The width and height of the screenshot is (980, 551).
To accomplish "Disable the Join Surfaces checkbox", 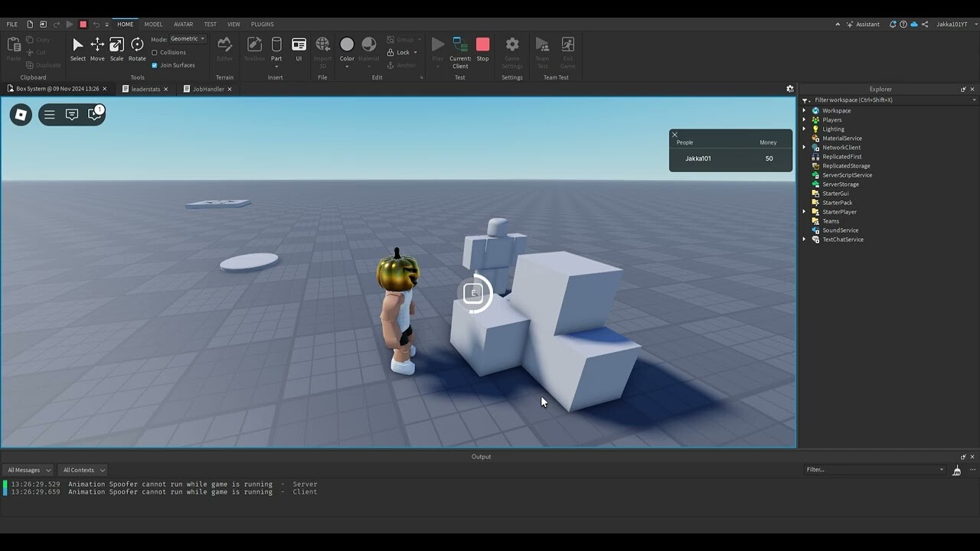I will (x=156, y=65).
